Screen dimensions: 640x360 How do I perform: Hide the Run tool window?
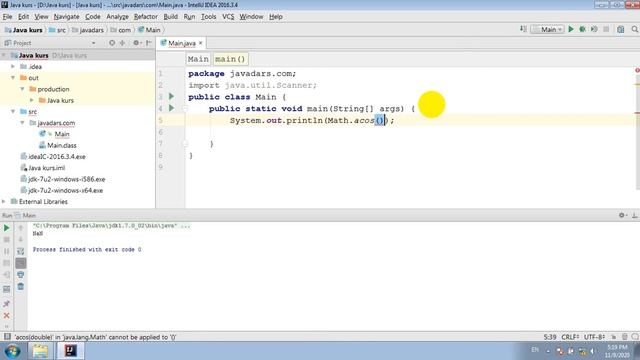tap(635, 215)
